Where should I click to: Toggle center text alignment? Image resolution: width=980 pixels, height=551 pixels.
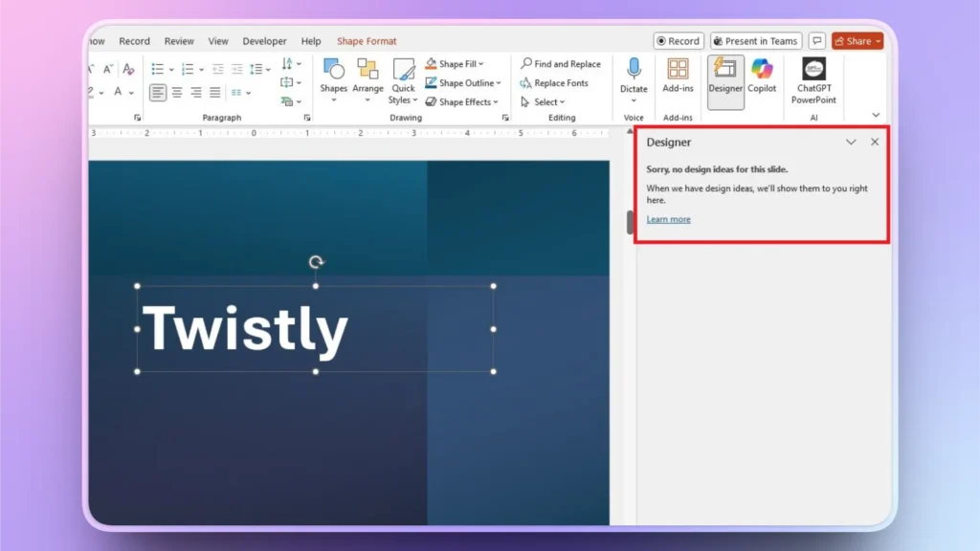(177, 91)
